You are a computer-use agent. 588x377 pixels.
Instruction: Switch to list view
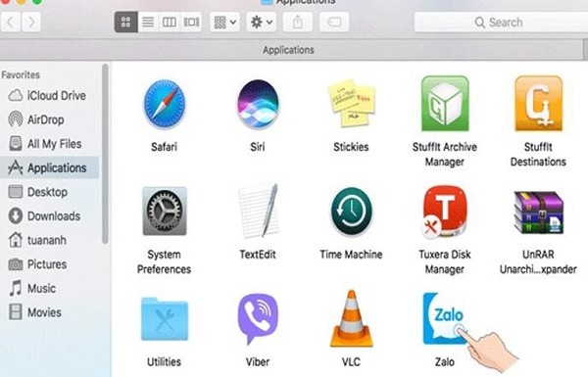148,23
